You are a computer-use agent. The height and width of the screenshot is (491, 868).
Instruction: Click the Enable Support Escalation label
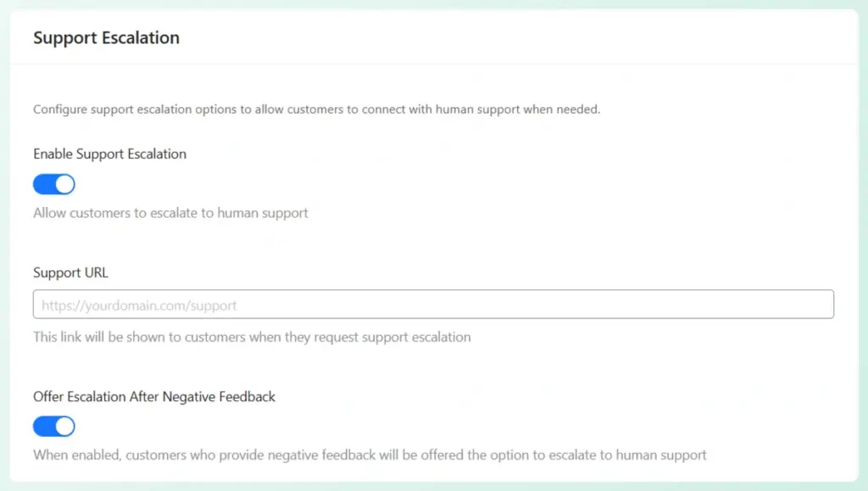click(x=109, y=153)
